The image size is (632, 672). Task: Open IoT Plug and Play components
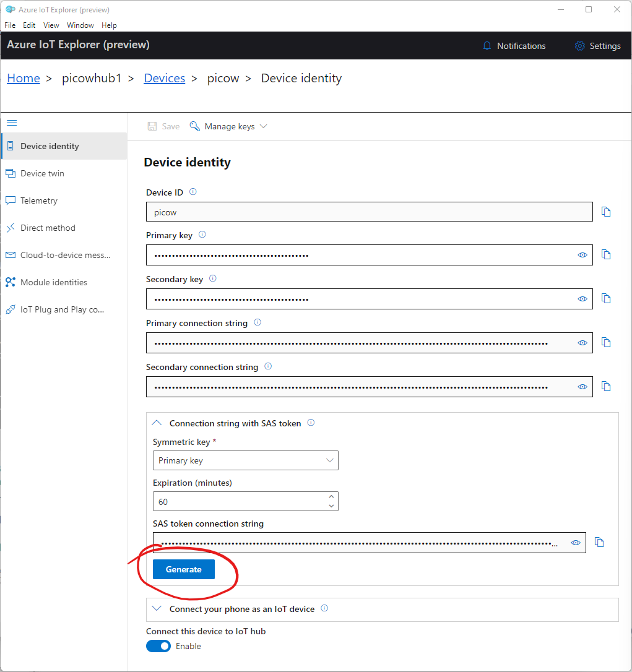click(64, 309)
